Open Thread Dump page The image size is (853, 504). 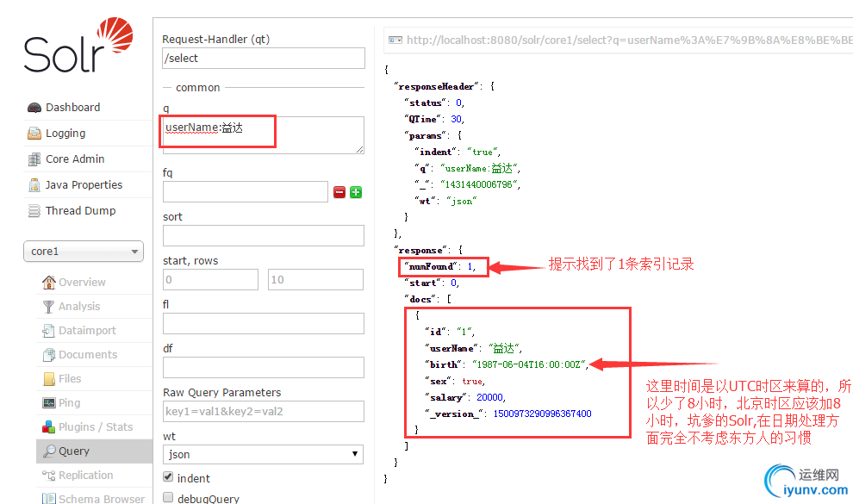[x=80, y=211]
